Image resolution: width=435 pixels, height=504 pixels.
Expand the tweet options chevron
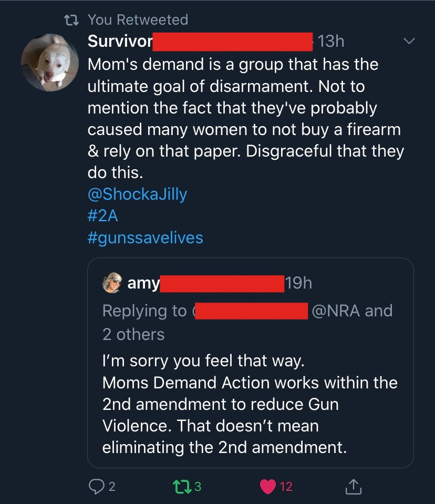click(x=409, y=41)
